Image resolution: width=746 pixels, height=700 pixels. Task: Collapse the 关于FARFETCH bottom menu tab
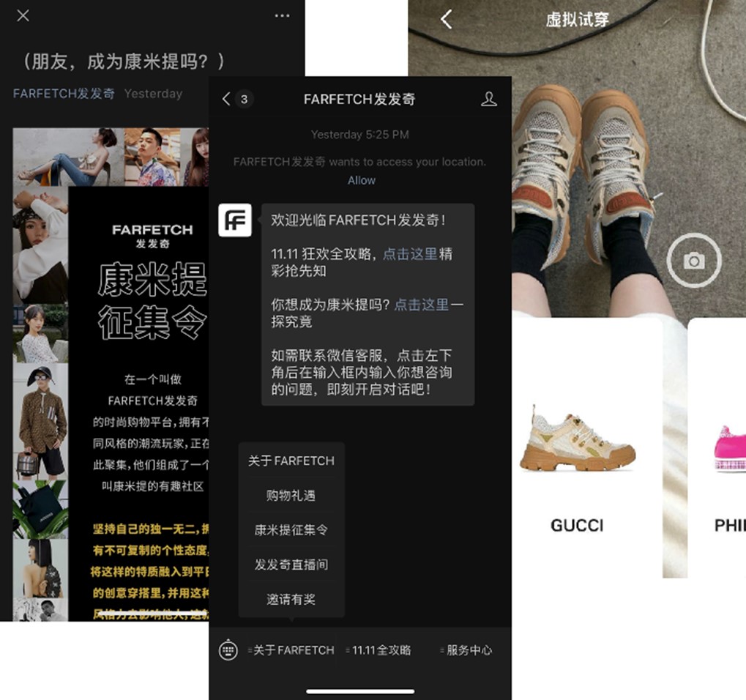point(291,649)
